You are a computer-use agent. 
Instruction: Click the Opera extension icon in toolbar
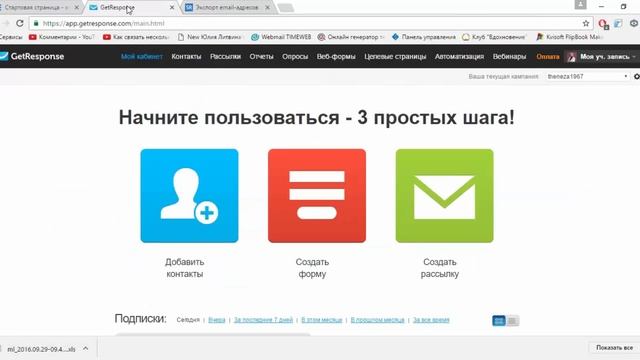pyautogui.click(x=603, y=24)
